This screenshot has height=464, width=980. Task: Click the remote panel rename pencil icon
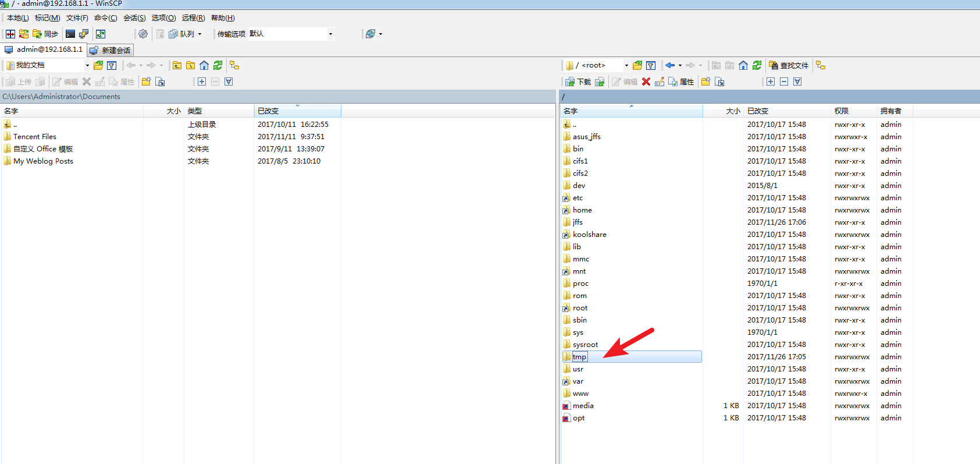660,82
